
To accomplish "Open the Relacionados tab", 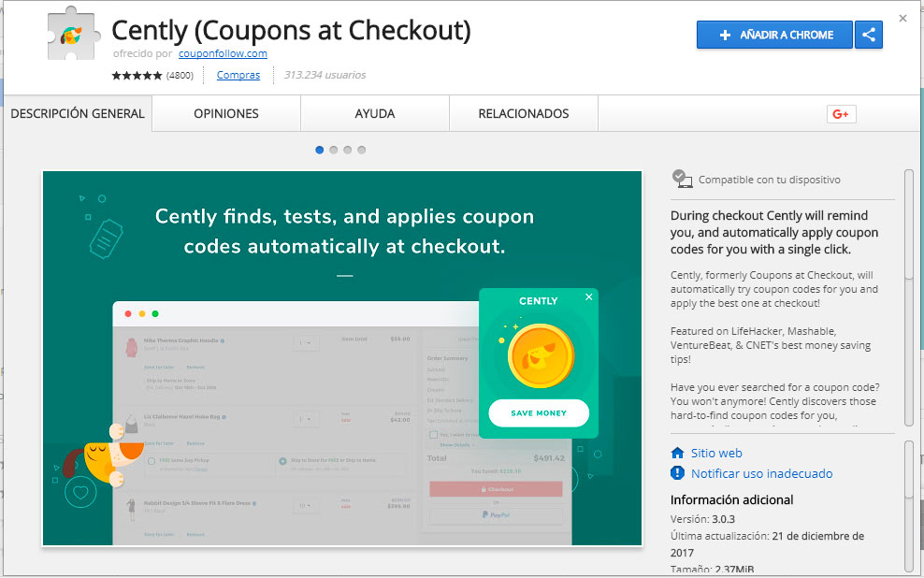I will 524,114.
